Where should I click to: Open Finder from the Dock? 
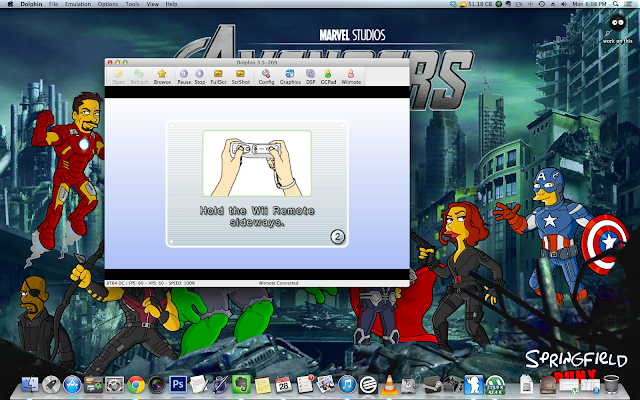(x=29, y=384)
